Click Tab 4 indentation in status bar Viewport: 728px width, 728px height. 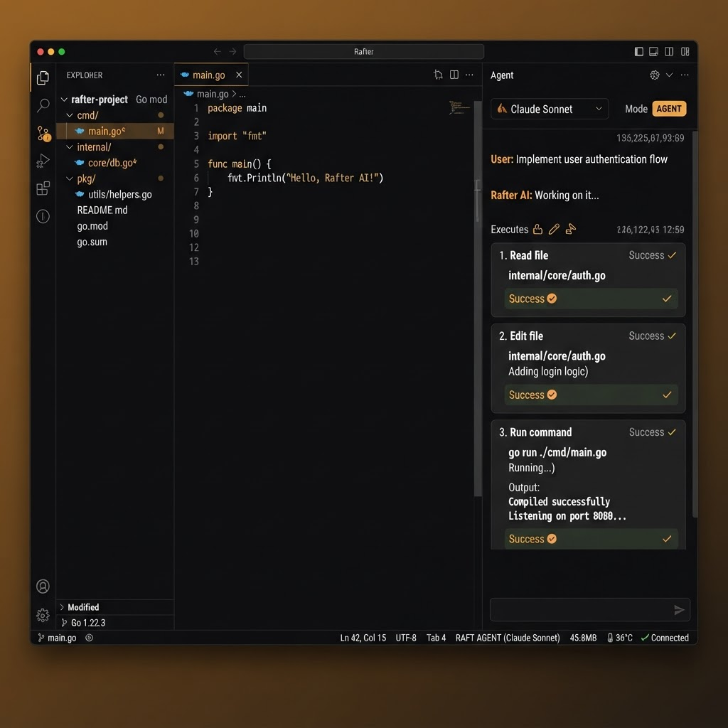point(436,638)
